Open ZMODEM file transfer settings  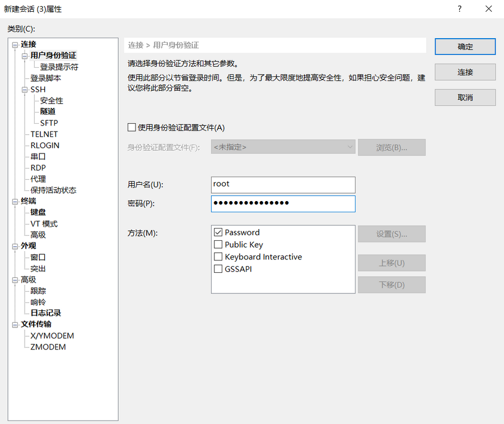click(48, 347)
